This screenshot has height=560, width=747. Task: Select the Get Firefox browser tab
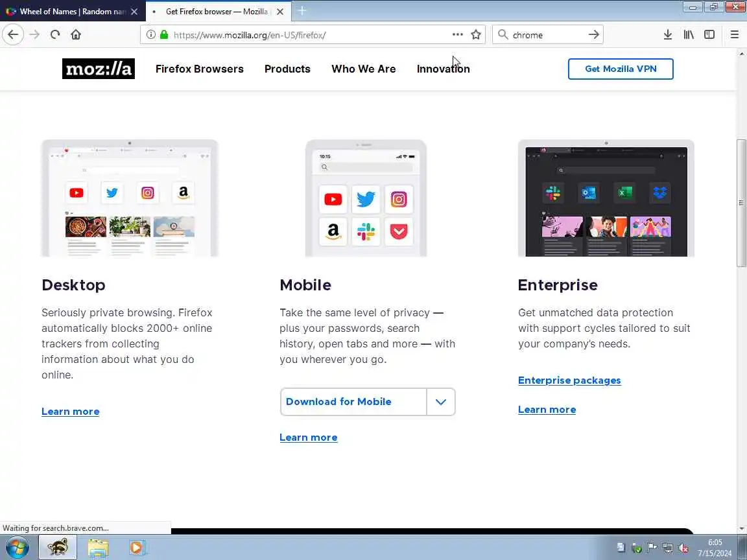coord(218,12)
